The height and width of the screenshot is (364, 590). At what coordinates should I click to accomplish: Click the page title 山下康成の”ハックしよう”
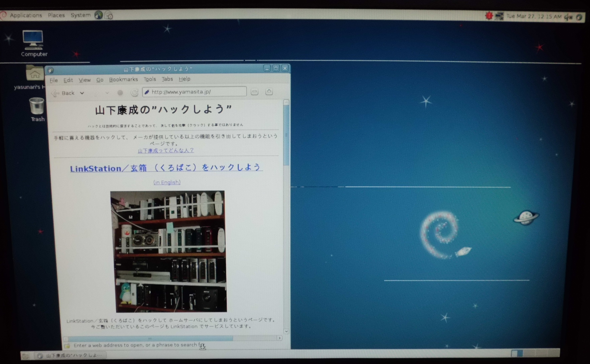pyautogui.click(x=163, y=110)
